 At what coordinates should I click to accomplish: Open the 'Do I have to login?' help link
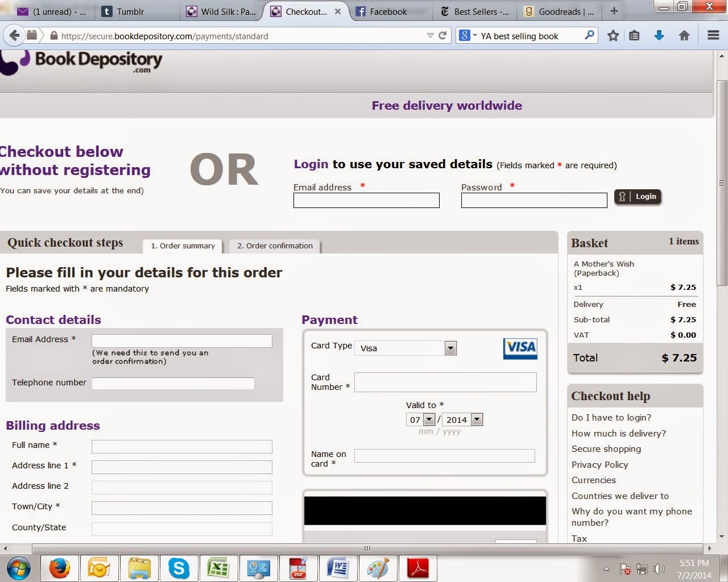click(x=611, y=417)
